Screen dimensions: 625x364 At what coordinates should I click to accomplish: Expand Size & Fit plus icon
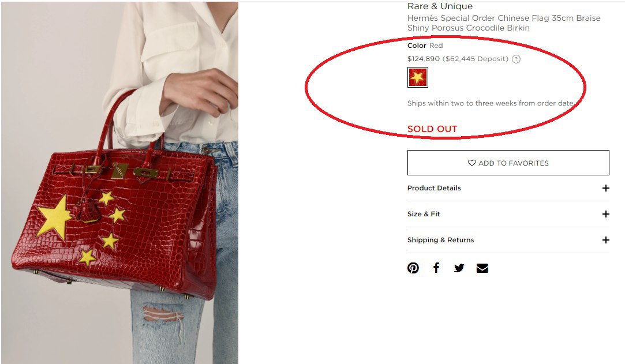coord(605,214)
